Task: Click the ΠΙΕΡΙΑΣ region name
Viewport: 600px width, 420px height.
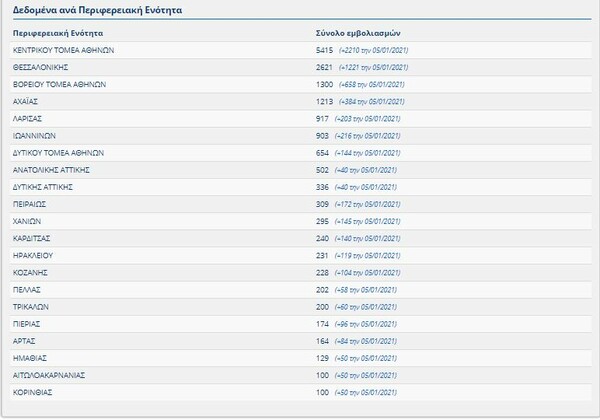Action: click(31, 324)
